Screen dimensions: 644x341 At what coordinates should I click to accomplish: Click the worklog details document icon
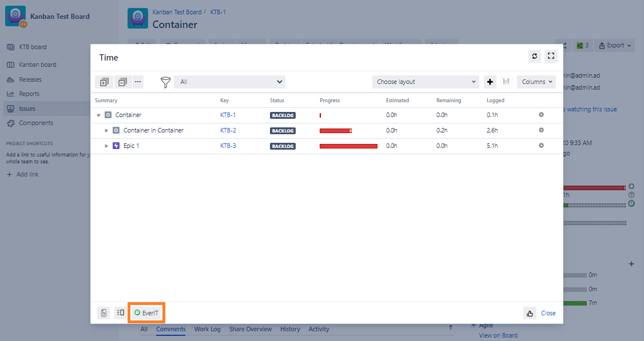click(104, 312)
